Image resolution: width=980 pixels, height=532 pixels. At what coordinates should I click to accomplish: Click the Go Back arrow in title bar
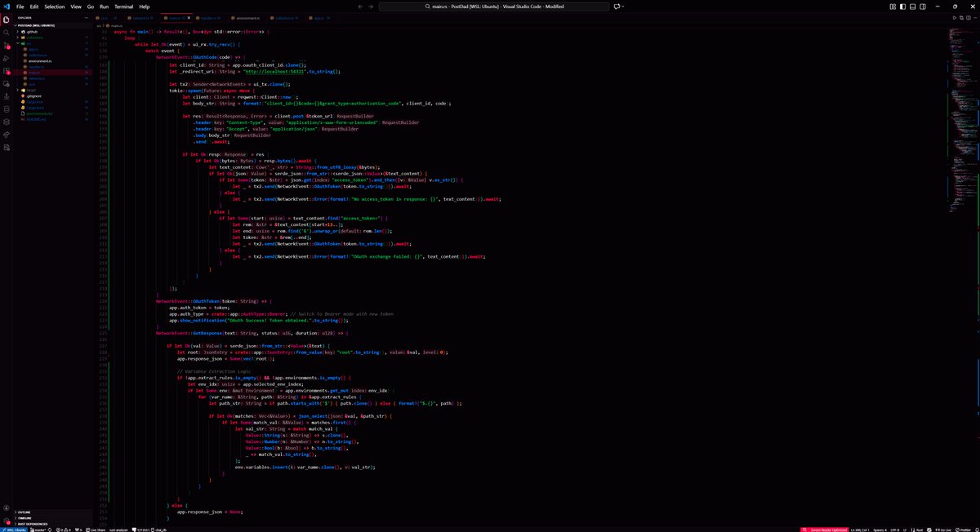pyautogui.click(x=360, y=7)
